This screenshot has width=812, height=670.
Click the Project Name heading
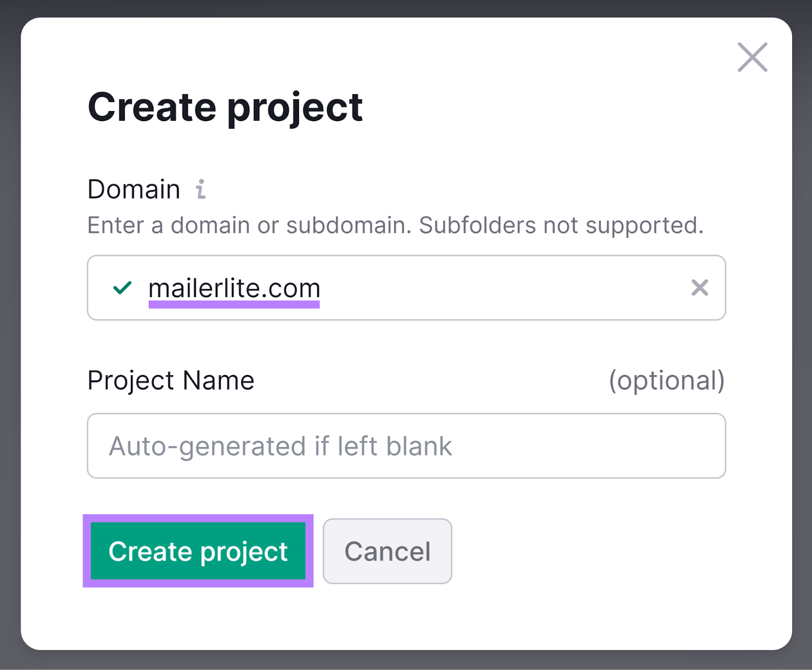tap(171, 380)
